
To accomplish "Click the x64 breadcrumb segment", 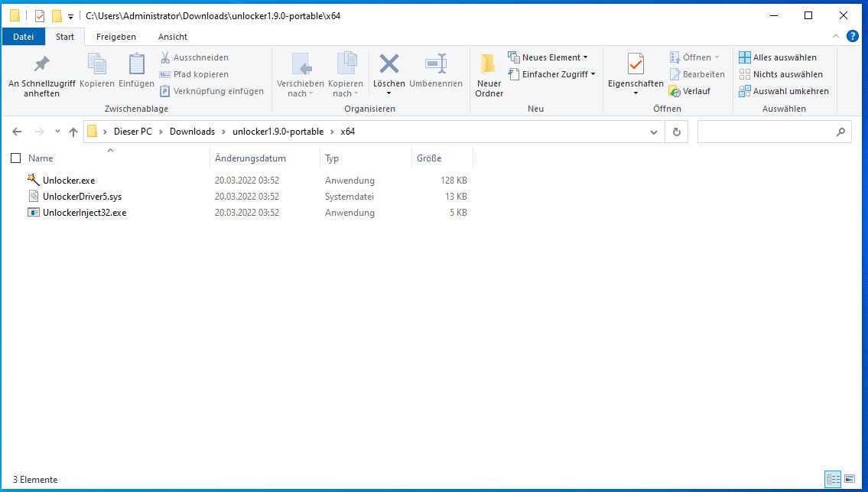I will pyautogui.click(x=348, y=132).
